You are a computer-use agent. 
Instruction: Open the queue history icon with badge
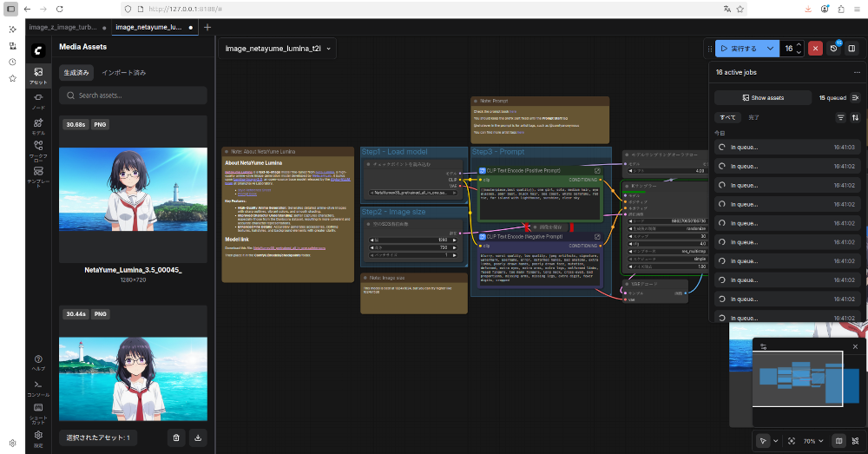pos(834,49)
